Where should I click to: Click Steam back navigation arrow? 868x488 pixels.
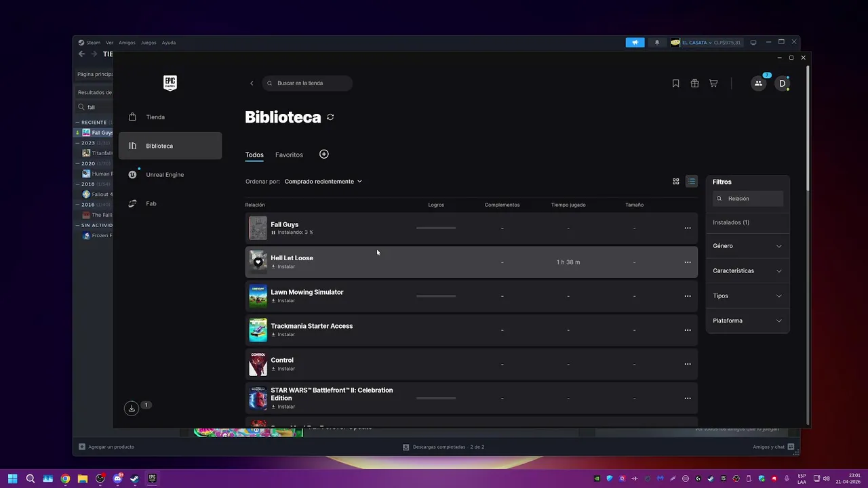[x=81, y=54]
